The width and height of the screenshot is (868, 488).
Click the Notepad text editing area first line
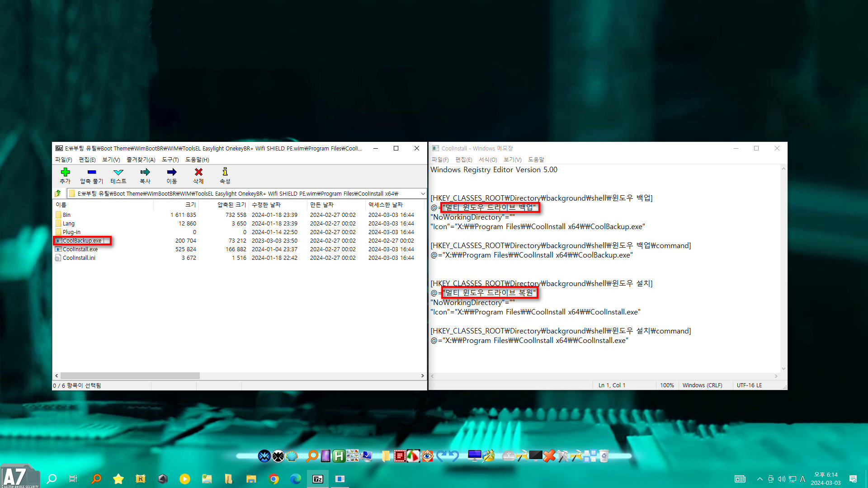[x=494, y=170]
